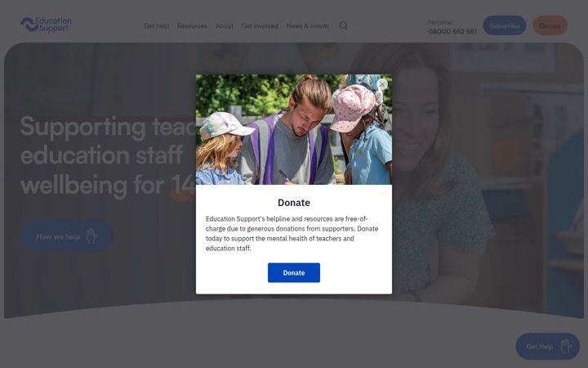Click the orange Donate button in header

[550, 25]
